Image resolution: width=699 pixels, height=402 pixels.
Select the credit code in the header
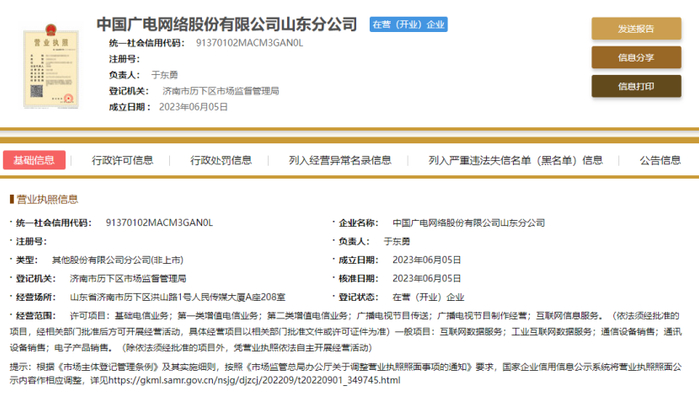pos(250,43)
